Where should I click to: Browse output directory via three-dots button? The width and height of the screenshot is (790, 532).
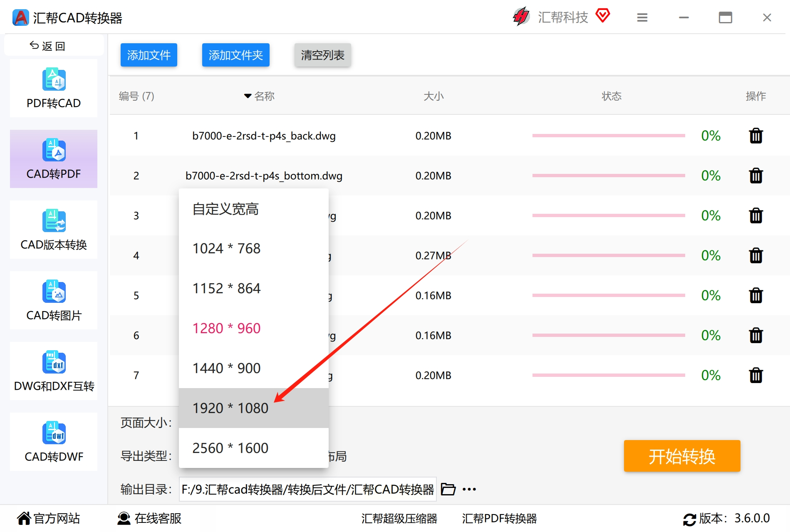coord(469,489)
